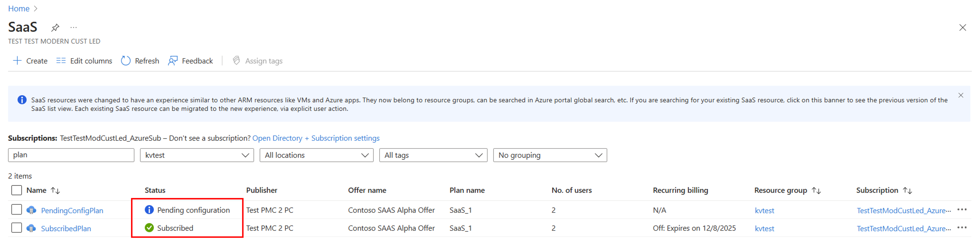Open the Feedback panel
The width and height of the screenshot is (980, 243).
pyautogui.click(x=190, y=61)
